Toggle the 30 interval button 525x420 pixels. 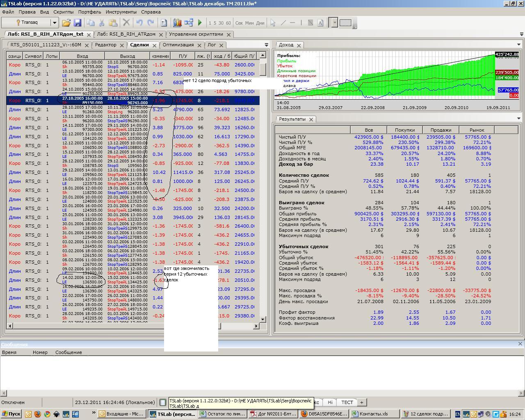(x=221, y=23)
